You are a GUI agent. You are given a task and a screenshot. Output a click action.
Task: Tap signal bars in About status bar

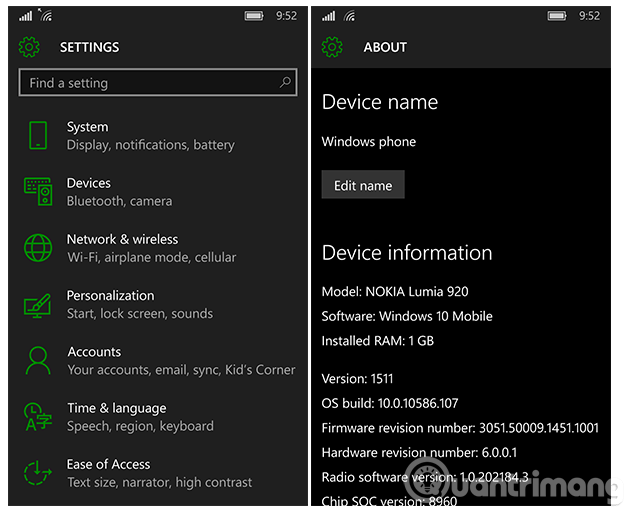(x=328, y=16)
